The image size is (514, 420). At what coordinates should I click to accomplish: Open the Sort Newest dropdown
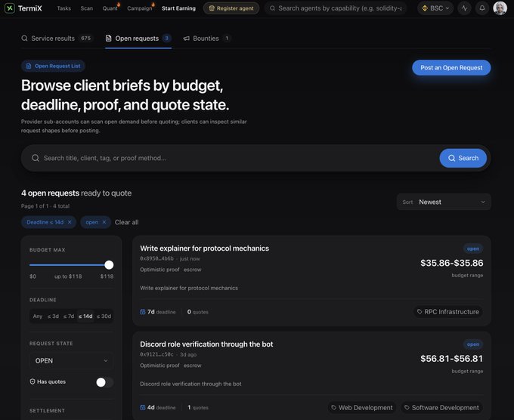point(444,202)
